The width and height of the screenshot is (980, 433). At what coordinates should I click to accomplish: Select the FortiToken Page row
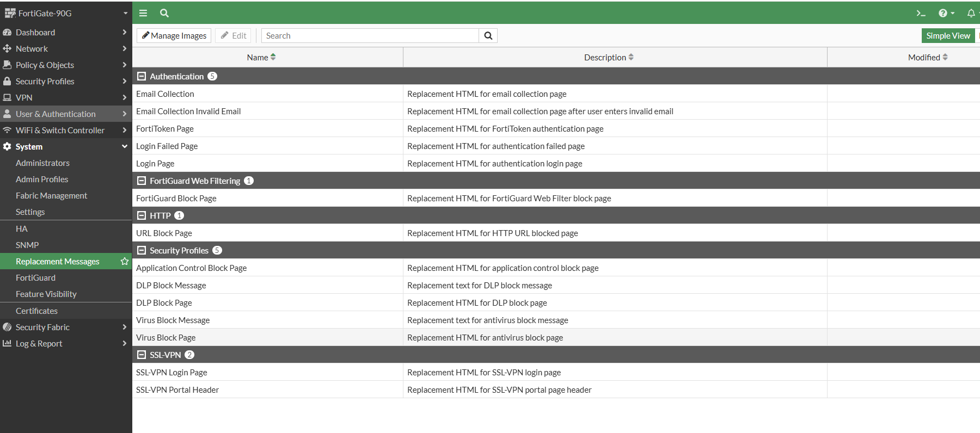(556, 128)
